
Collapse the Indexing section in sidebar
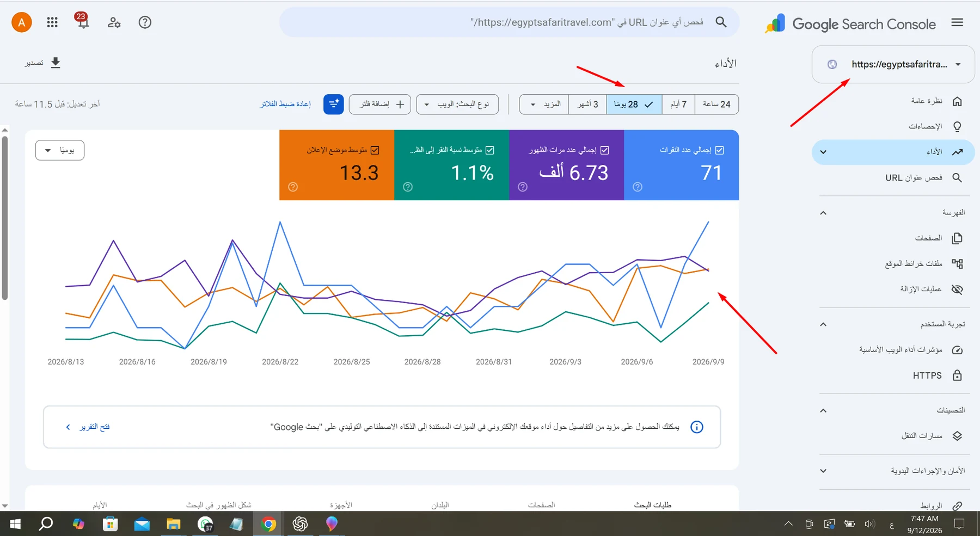[823, 213]
